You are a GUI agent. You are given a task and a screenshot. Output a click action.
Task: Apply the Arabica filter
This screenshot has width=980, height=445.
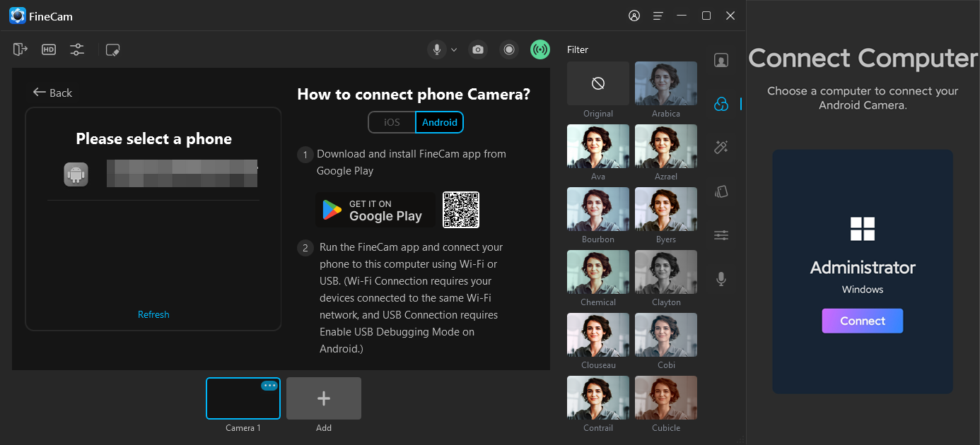coord(666,83)
